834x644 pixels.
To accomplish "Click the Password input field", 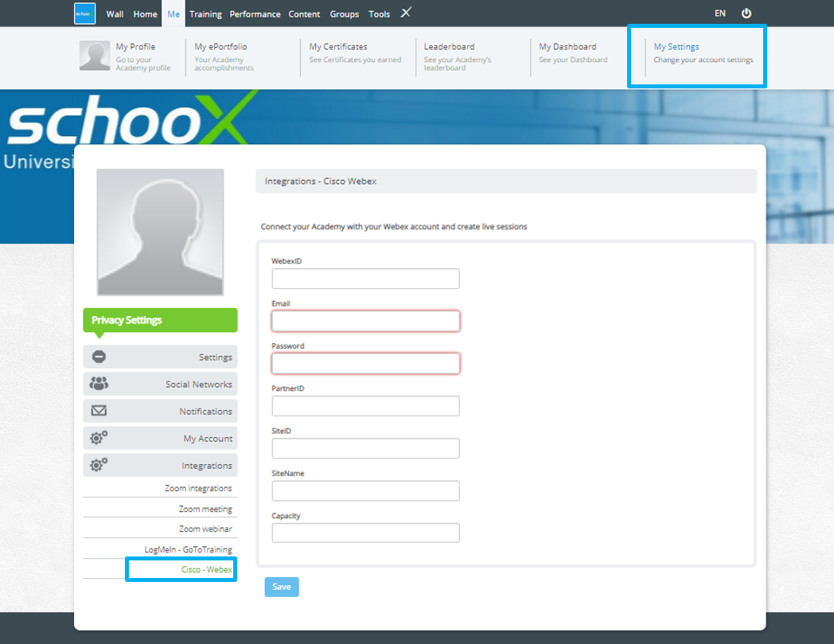I will click(x=365, y=364).
